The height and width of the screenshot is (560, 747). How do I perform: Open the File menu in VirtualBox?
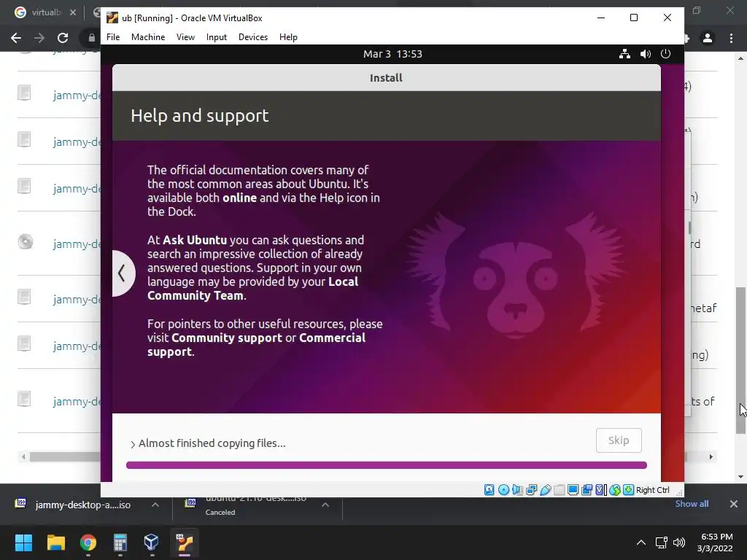tap(113, 37)
